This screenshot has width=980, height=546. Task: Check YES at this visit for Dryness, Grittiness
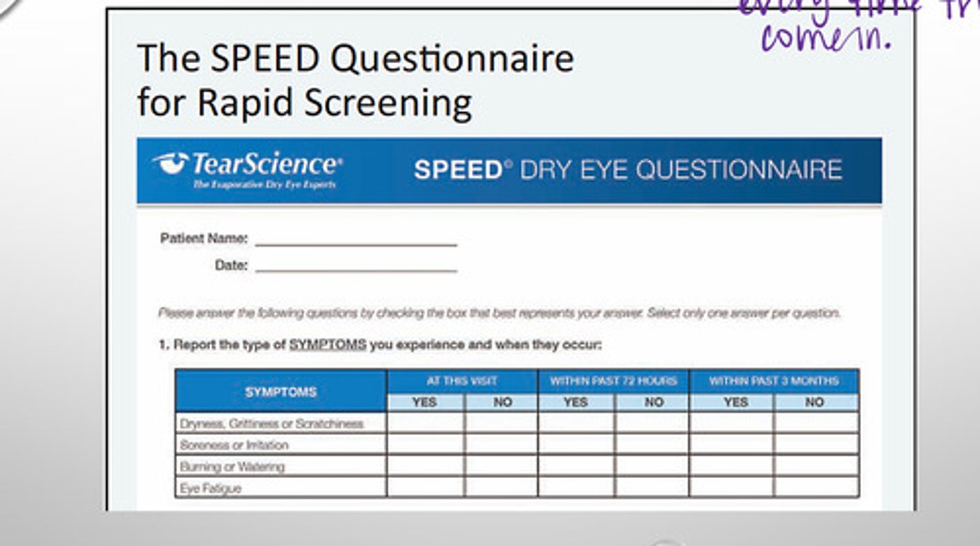[x=425, y=423]
